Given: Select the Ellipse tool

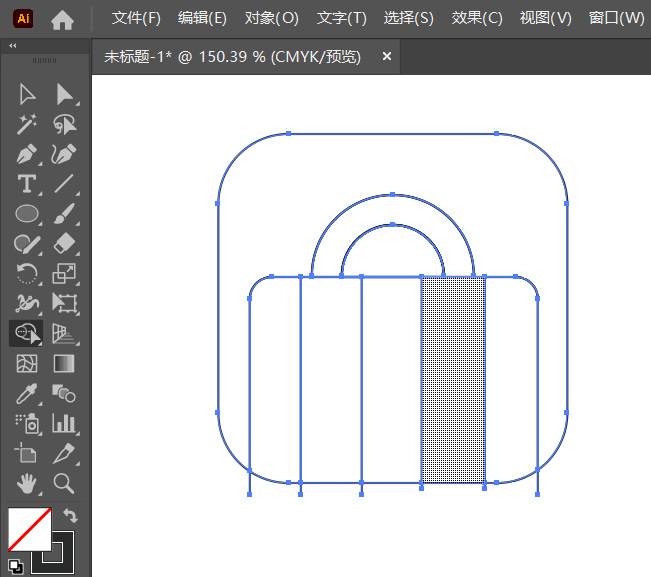Looking at the screenshot, I should [x=27, y=214].
